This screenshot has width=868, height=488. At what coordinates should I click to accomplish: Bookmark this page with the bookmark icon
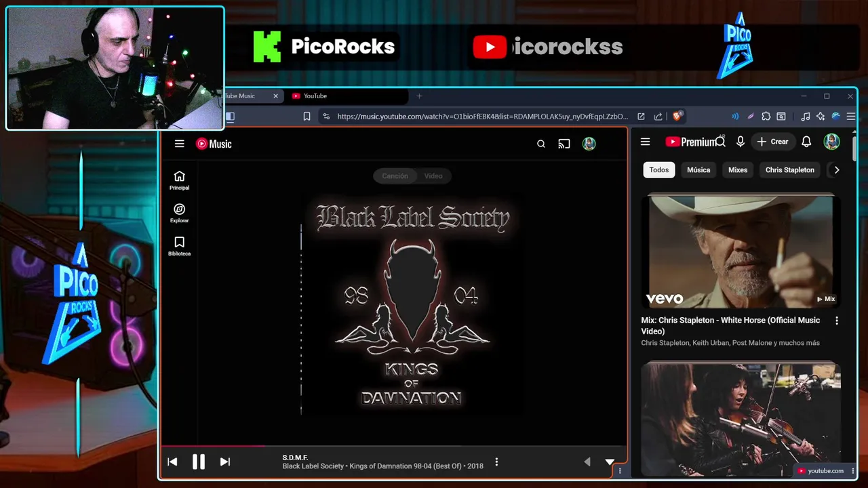click(x=307, y=117)
